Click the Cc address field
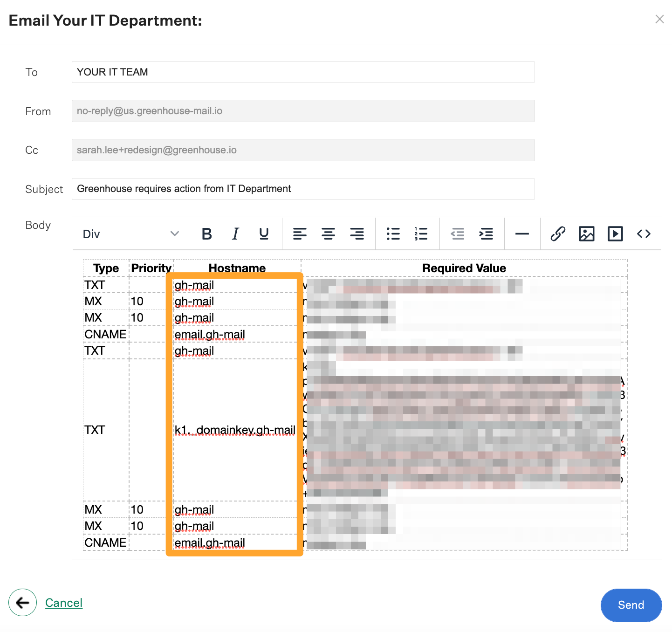The image size is (672, 632). tap(303, 150)
